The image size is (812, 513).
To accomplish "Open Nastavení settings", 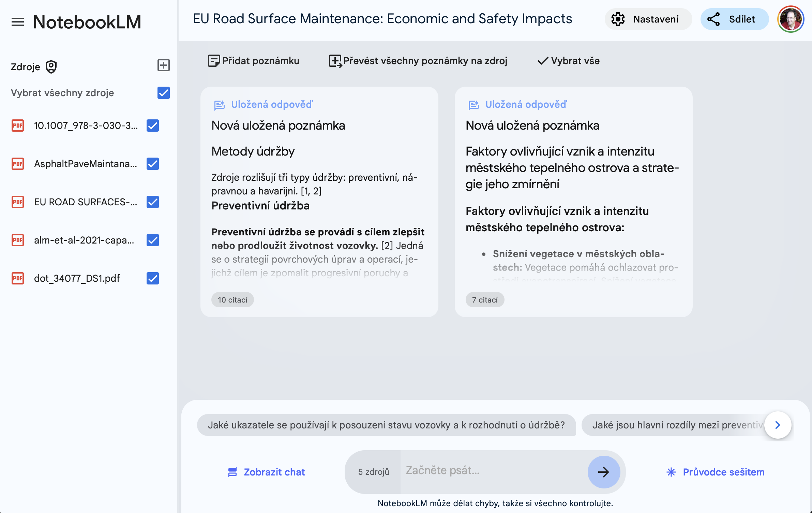I will point(648,19).
